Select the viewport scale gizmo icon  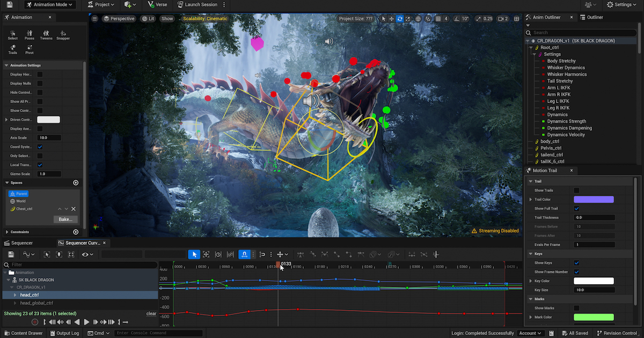pyautogui.click(x=408, y=19)
